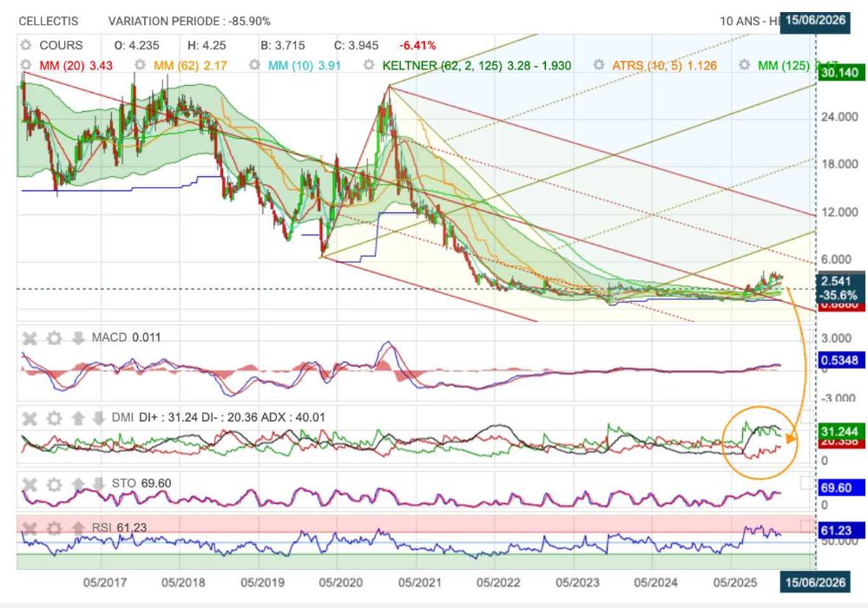Open settings gear for COURS price series
Screen dimensions: 868x608
pos(25,45)
